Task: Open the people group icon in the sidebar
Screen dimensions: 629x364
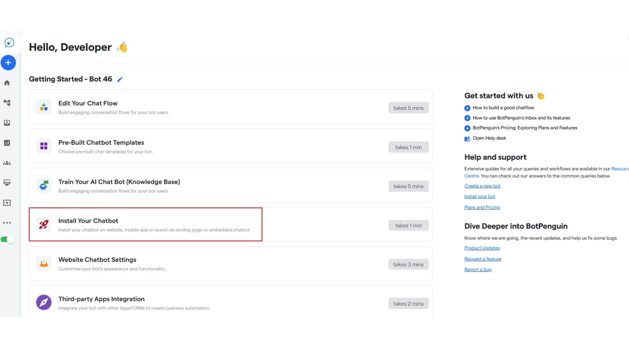Action: 7,163
